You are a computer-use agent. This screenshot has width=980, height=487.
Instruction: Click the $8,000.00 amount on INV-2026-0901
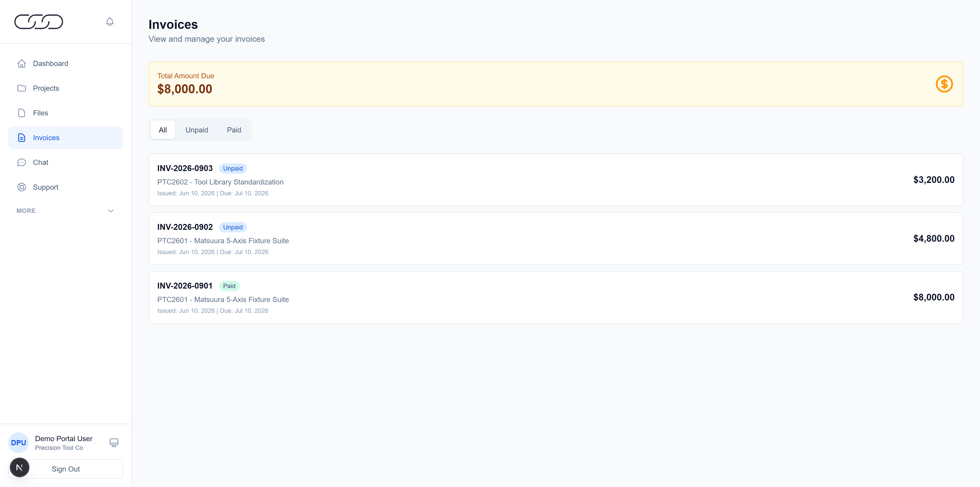pyautogui.click(x=934, y=297)
